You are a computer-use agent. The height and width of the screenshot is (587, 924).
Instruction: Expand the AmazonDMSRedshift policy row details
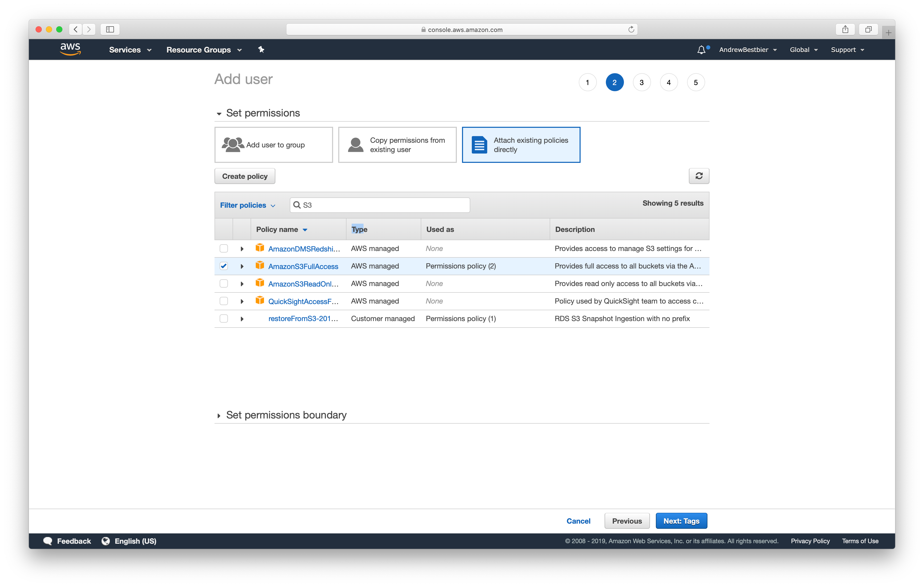242,249
